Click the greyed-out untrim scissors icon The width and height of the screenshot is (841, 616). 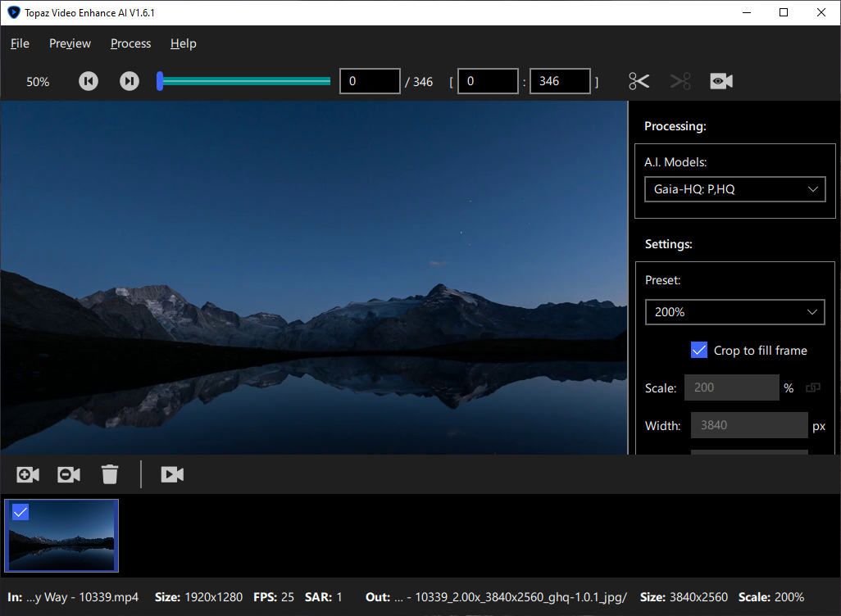tap(680, 81)
